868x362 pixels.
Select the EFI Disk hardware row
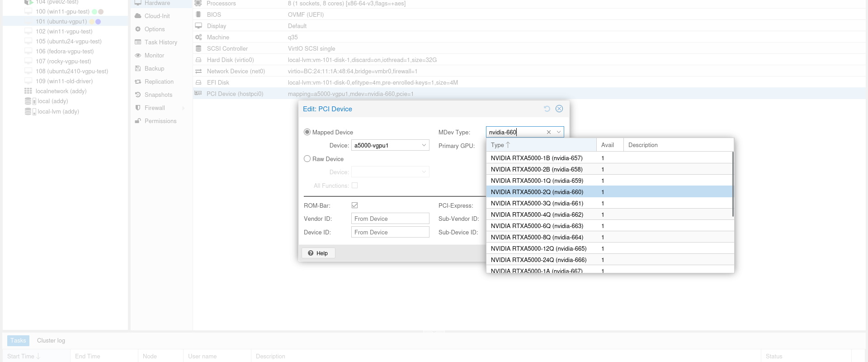click(x=529, y=82)
